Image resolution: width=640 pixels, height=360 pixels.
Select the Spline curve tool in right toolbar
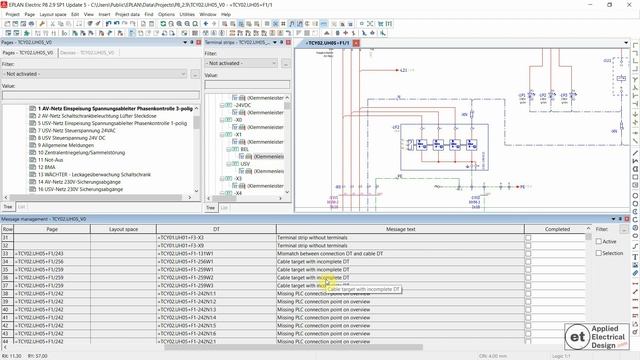point(635,246)
